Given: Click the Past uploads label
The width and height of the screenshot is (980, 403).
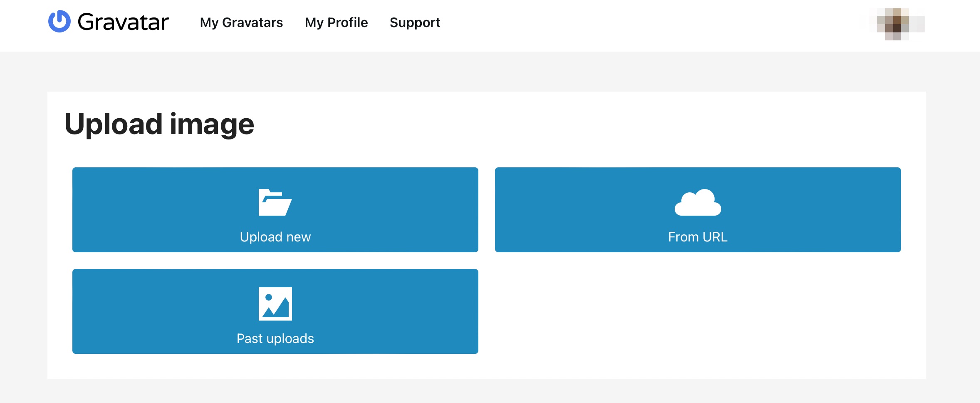Looking at the screenshot, I should pos(275,338).
